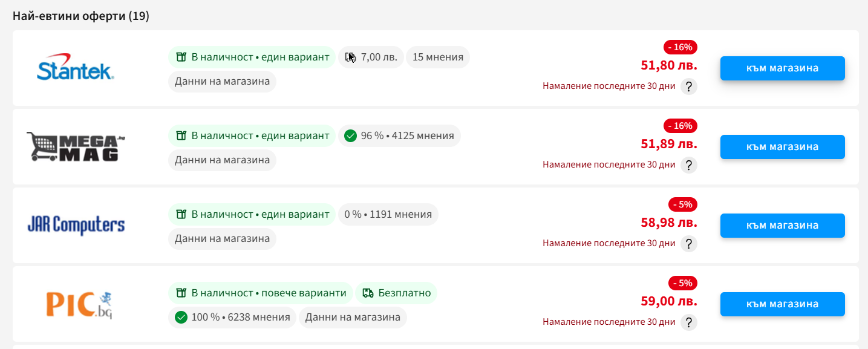
Task: Click the free delivery Безплатно badge
Action: [396, 293]
